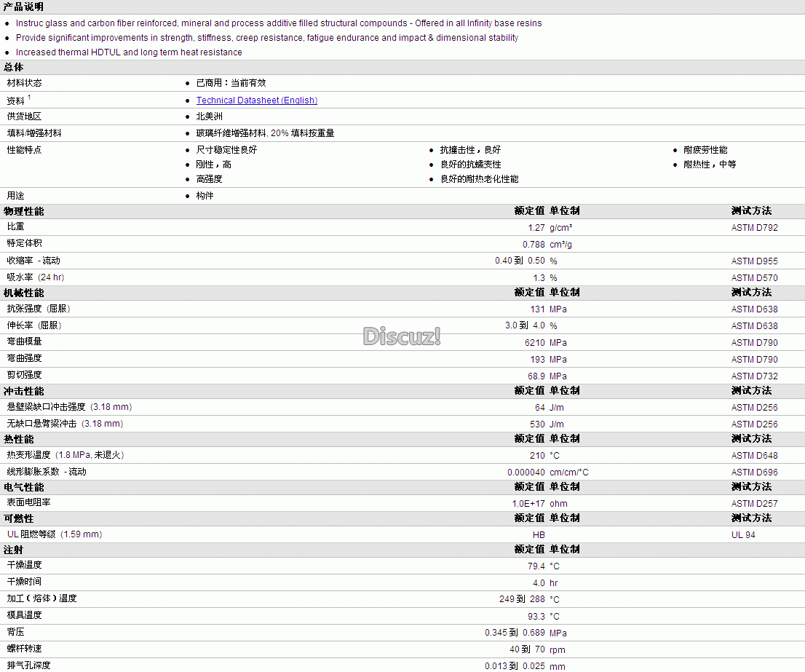Click the 构件 usage value

pos(205,196)
